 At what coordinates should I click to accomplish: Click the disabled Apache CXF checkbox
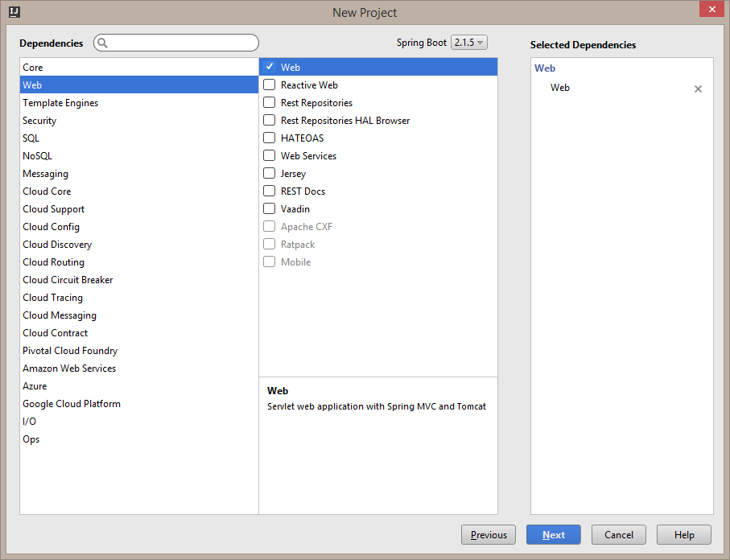pyautogui.click(x=269, y=226)
